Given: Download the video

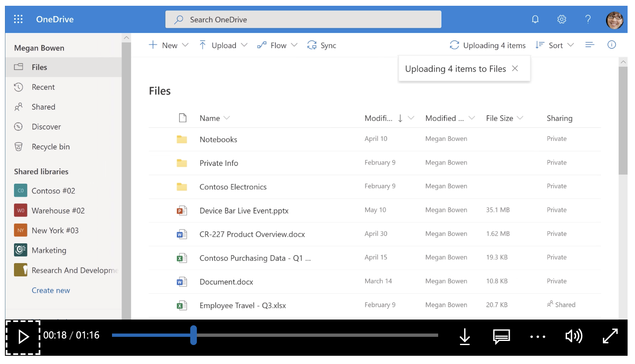Looking at the screenshot, I should pos(465,336).
